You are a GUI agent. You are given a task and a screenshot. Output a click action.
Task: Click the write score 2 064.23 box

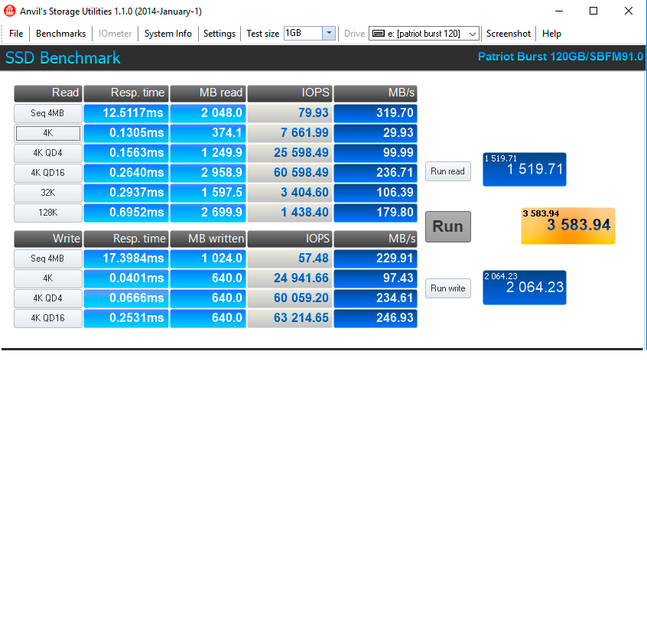tap(525, 288)
